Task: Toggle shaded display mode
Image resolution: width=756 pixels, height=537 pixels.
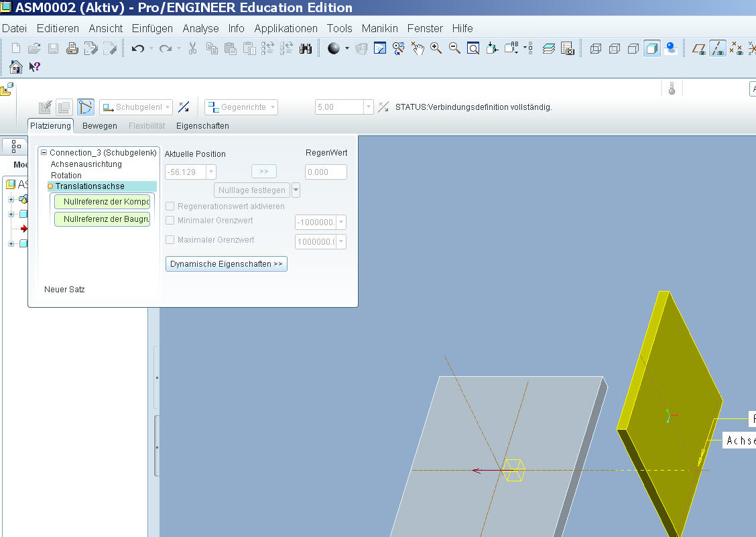Action: 652,48
